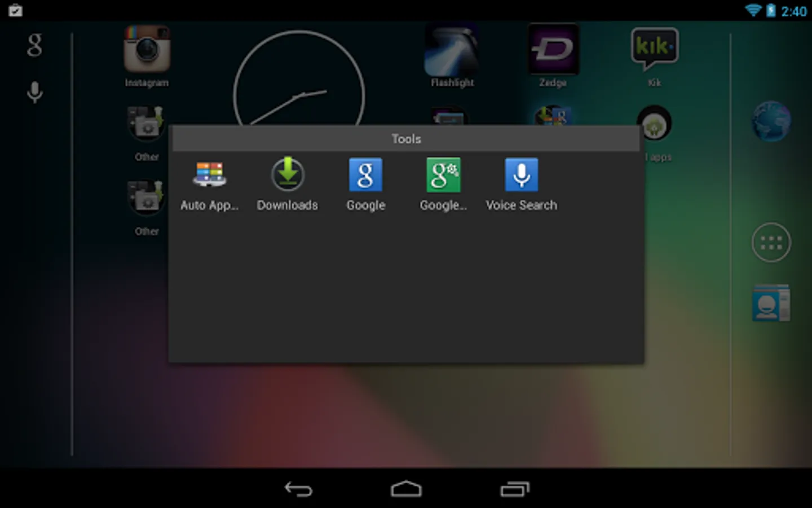The width and height of the screenshot is (812, 508).
Task: Tap the Google search g icon
Action: 34,45
